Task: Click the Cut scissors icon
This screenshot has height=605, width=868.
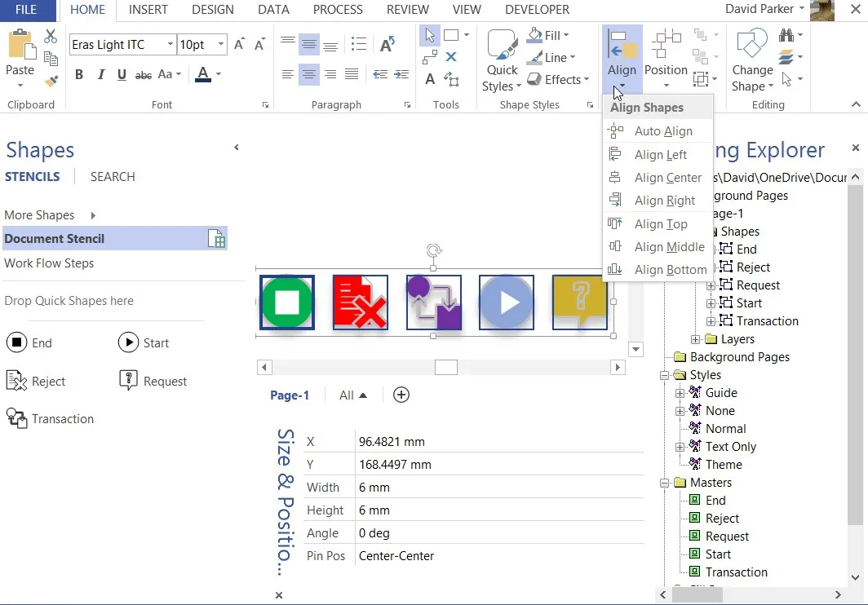Action: click(x=51, y=36)
